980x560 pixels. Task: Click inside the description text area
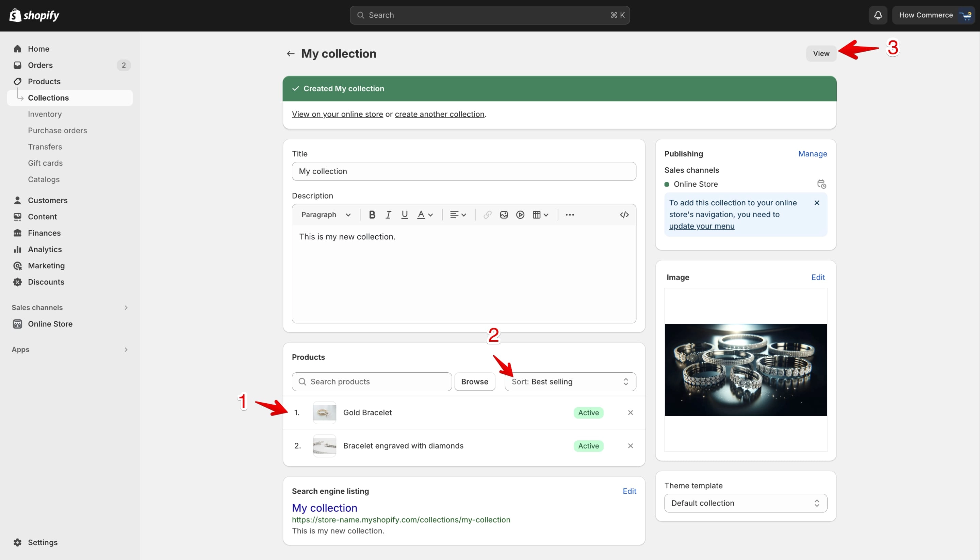coord(464,274)
